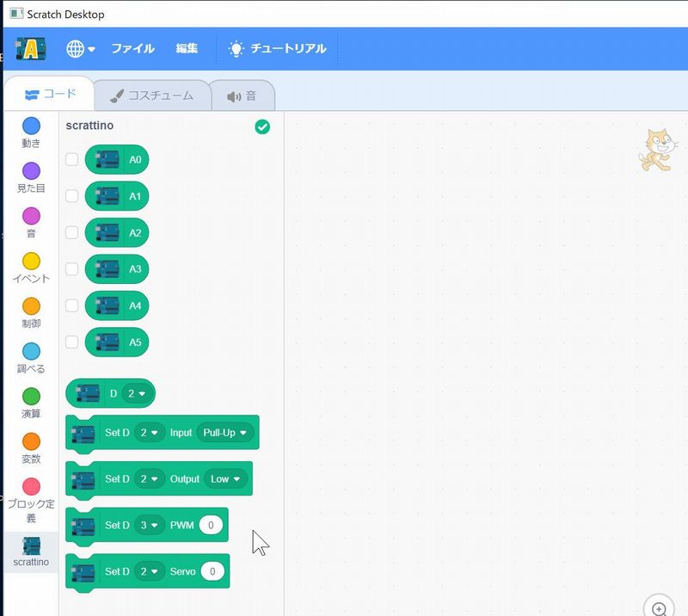Click the green connection status checkmark
This screenshot has height=616, width=688.
[x=262, y=126]
